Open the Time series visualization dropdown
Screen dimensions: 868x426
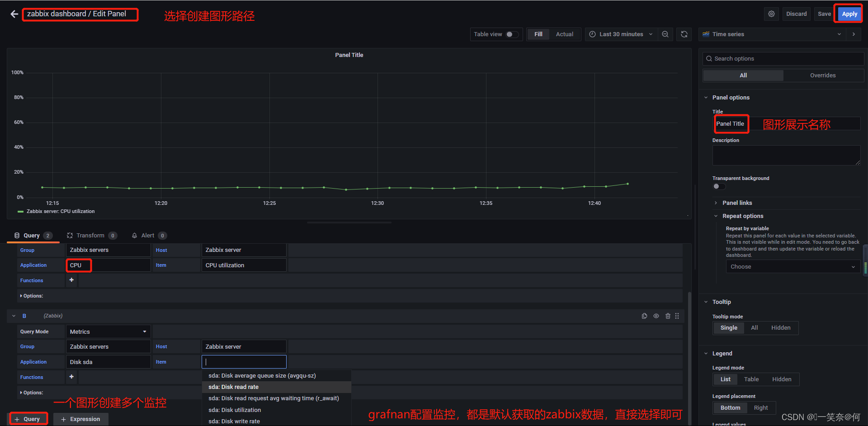tap(772, 34)
